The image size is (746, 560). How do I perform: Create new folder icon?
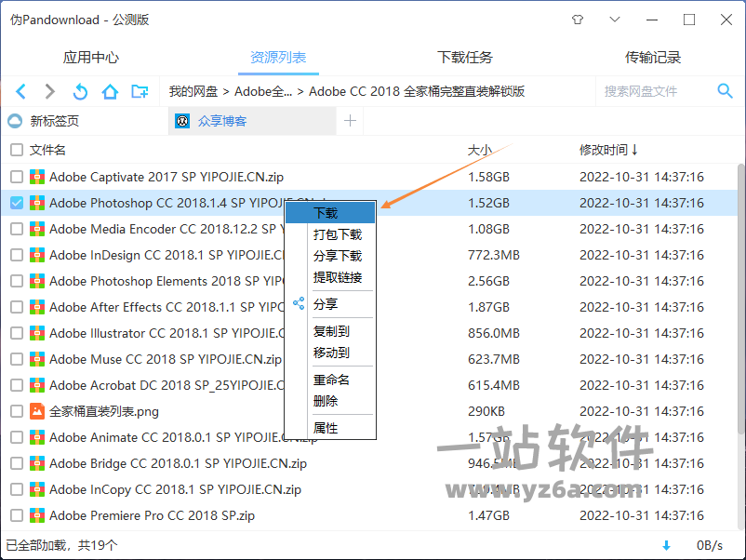140,91
